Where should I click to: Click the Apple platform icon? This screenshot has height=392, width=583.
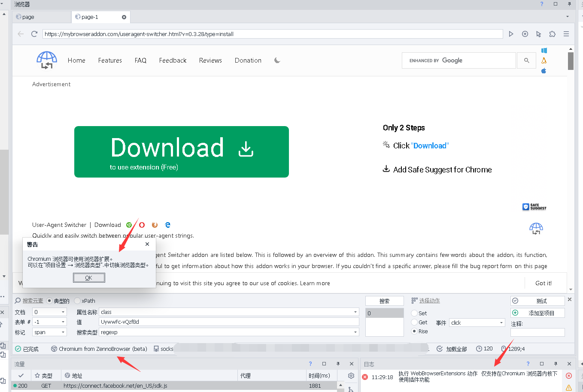544,71
